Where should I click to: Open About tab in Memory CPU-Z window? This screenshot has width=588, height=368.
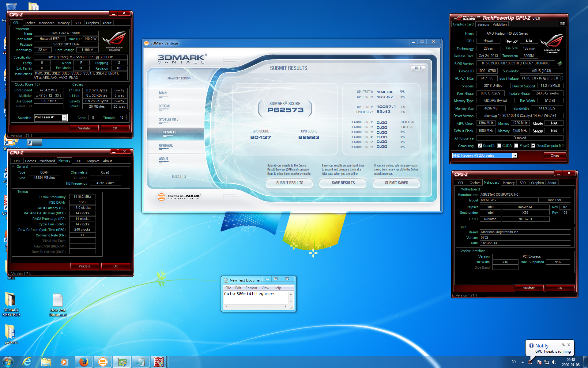[107, 161]
